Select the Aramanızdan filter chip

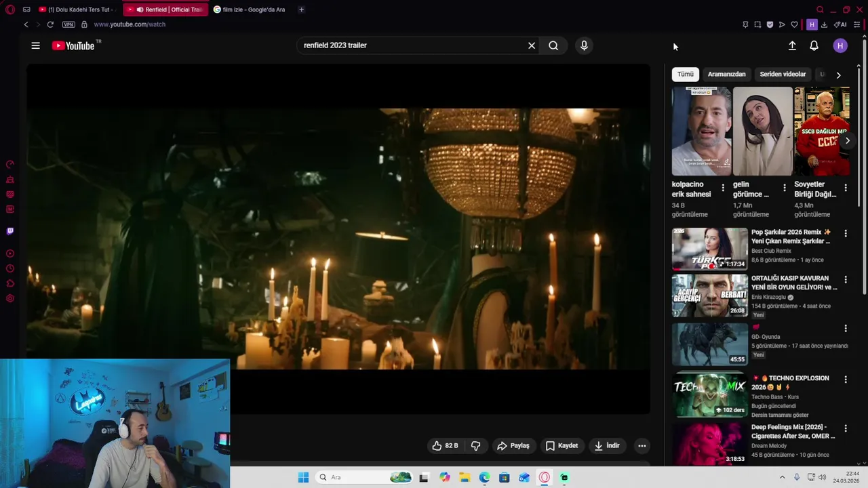(726, 74)
